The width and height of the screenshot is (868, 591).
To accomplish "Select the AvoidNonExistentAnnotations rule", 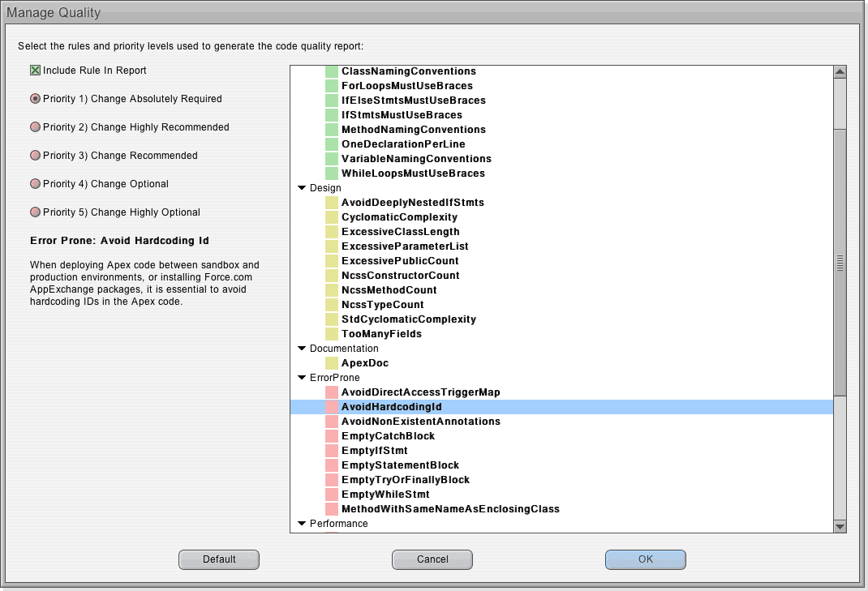I will (x=421, y=421).
